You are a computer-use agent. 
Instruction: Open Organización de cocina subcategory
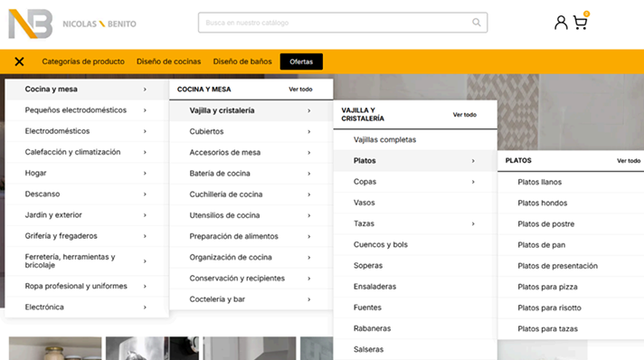(251, 257)
